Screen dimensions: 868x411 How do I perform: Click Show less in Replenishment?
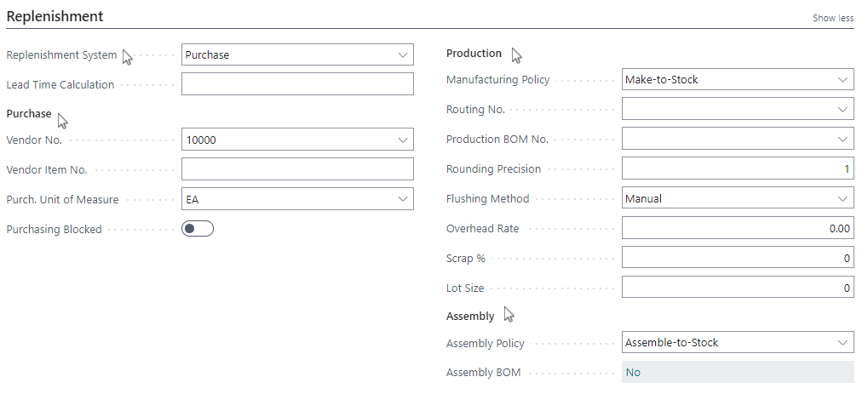(x=833, y=18)
